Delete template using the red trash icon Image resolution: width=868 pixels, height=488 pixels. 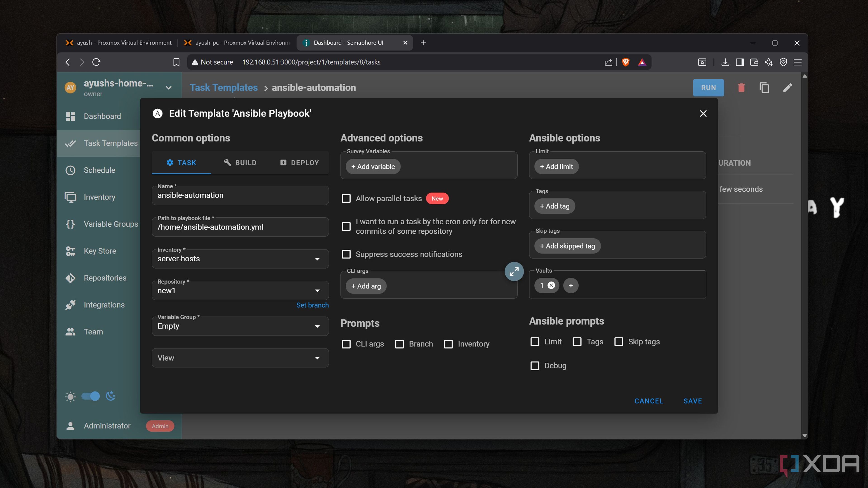tap(741, 88)
